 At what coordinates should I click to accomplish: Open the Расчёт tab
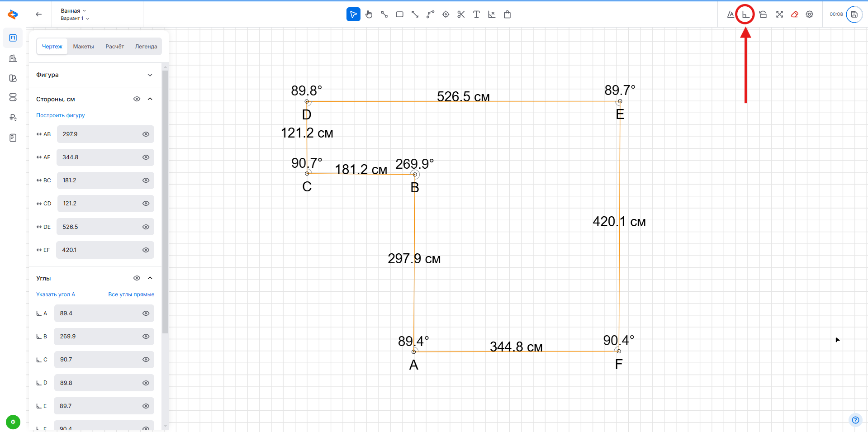click(x=114, y=47)
